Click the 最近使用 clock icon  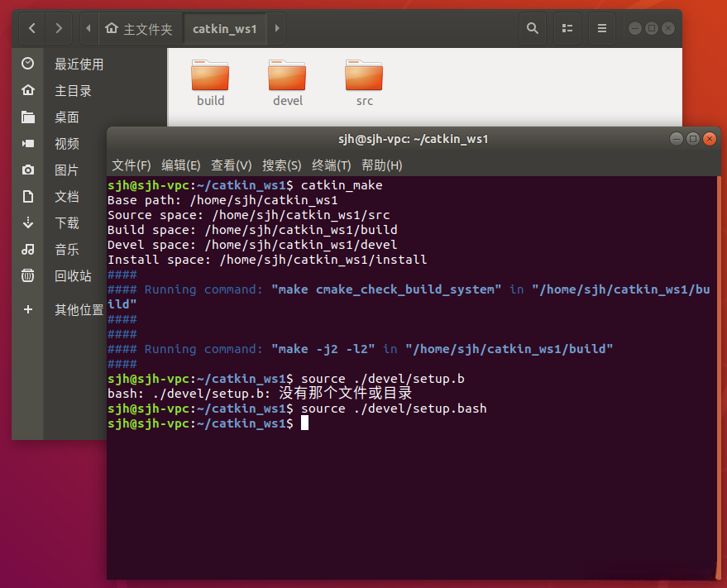(28, 64)
